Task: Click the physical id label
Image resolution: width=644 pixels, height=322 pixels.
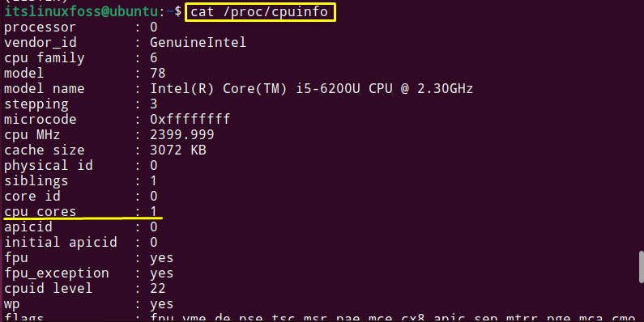Action: (48, 166)
